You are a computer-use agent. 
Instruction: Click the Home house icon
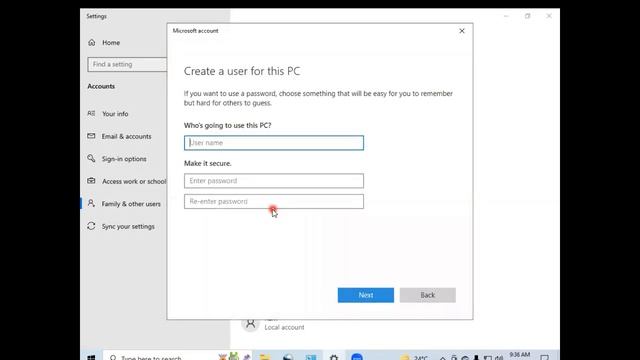[x=91, y=42]
